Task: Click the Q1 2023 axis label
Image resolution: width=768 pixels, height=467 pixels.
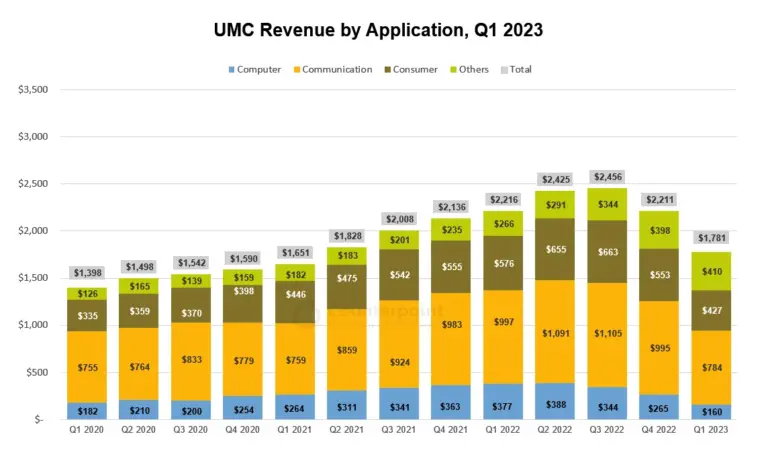Action: [711, 430]
